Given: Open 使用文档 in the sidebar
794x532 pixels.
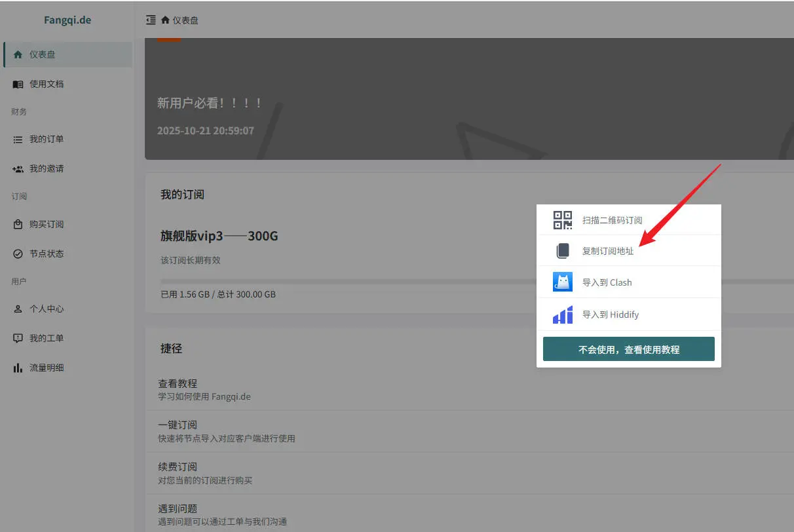Looking at the screenshot, I should pos(67,84).
